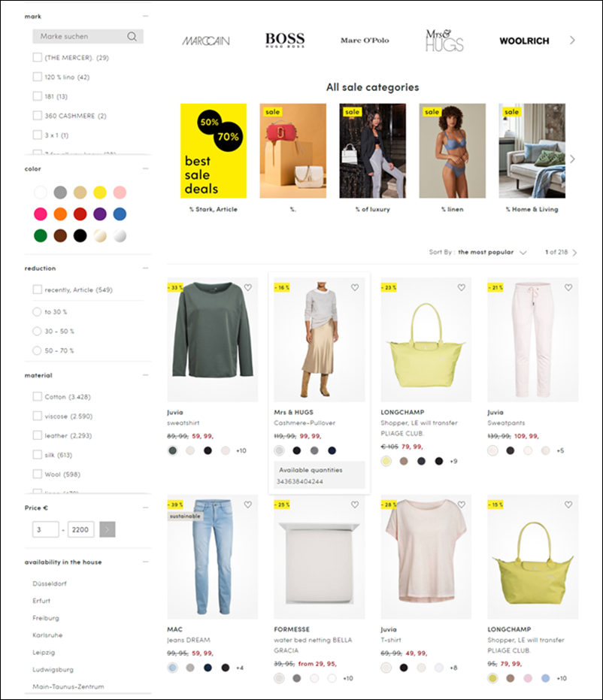Viewport: 603px width, 700px height.
Task: Filter availability by Karlsruhe store
Action: 47,635
